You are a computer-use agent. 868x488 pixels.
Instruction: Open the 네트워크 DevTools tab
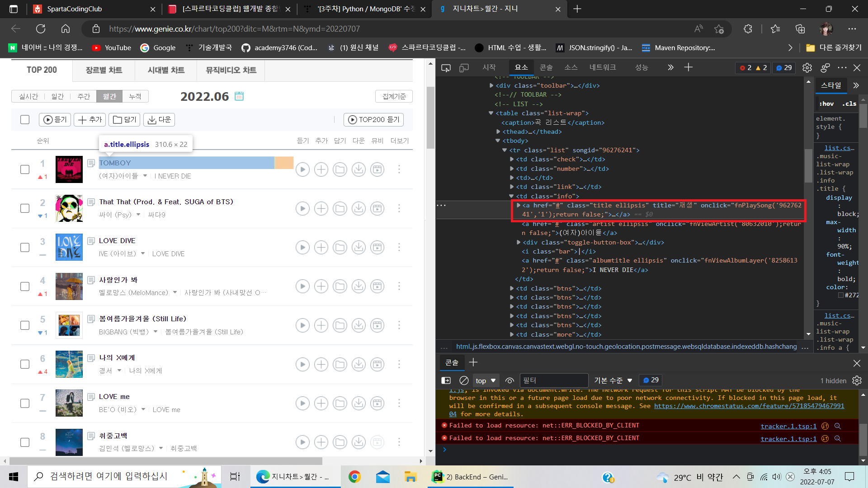602,67
